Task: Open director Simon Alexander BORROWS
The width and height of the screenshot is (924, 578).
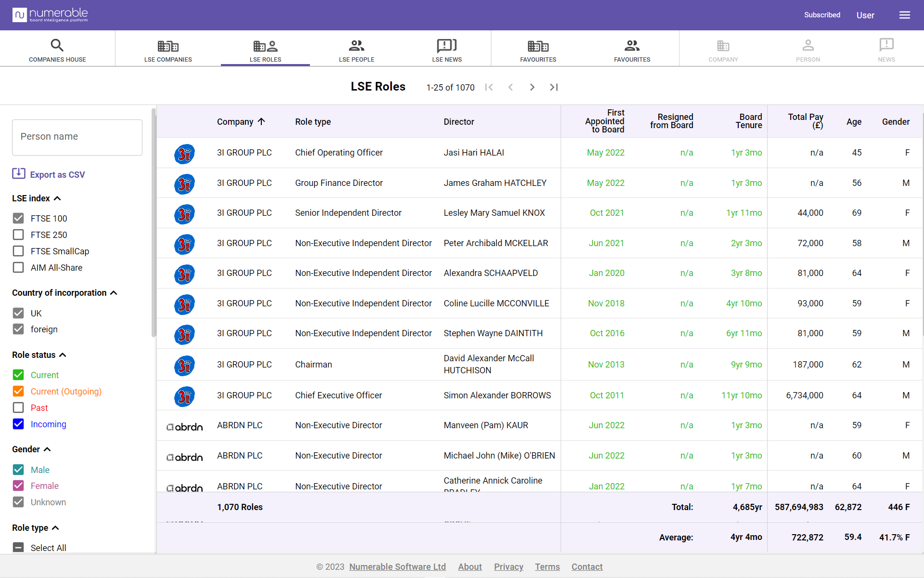Action: 497,395
